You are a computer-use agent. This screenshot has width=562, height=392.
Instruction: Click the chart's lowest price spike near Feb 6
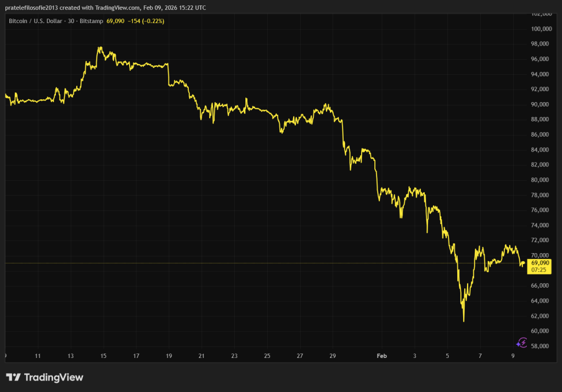464,321
